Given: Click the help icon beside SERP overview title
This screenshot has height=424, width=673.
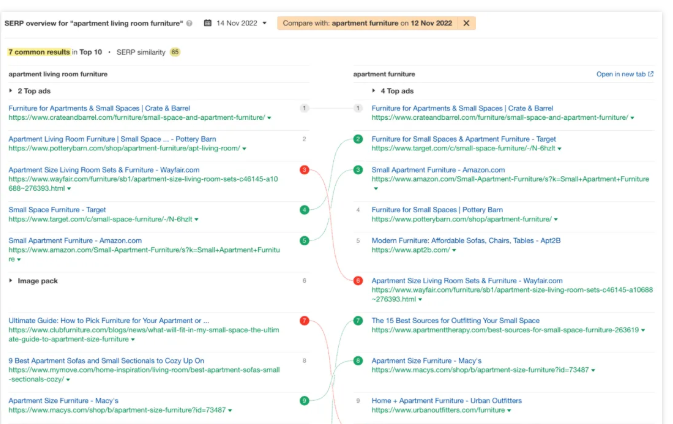Looking at the screenshot, I should 191,22.
